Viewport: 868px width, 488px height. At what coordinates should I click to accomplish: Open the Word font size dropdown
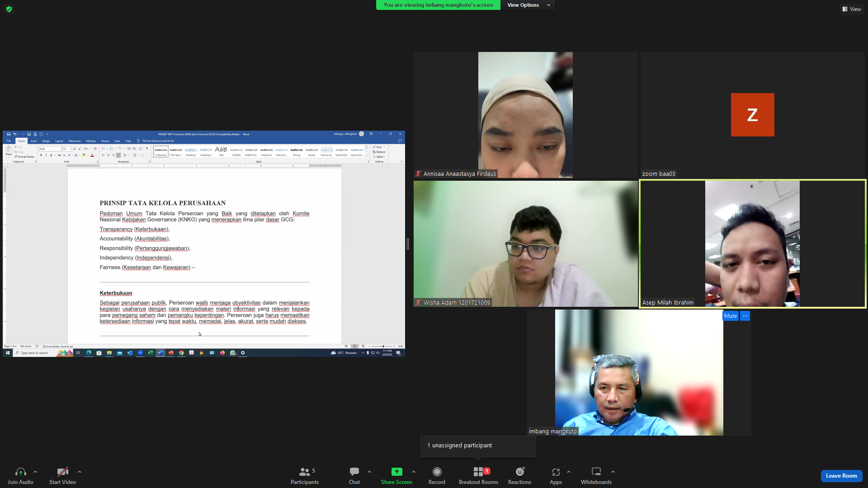(x=70, y=149)
